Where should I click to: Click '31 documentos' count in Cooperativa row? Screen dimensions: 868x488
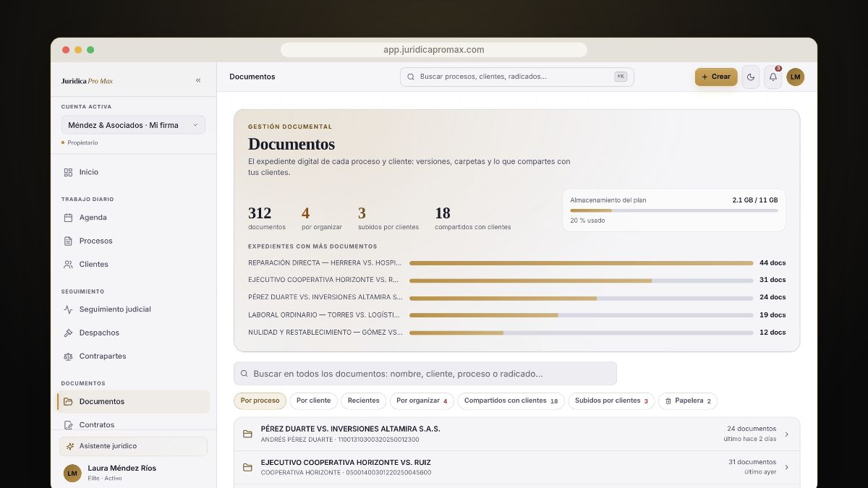[752, 462]
